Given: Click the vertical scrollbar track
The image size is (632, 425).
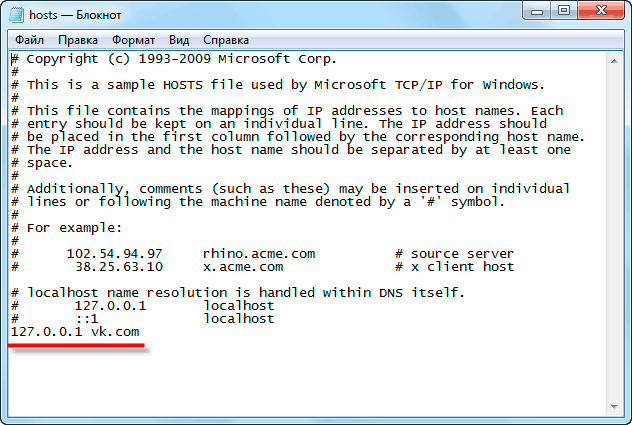Looking at the screenshot, I should (614, 234).
